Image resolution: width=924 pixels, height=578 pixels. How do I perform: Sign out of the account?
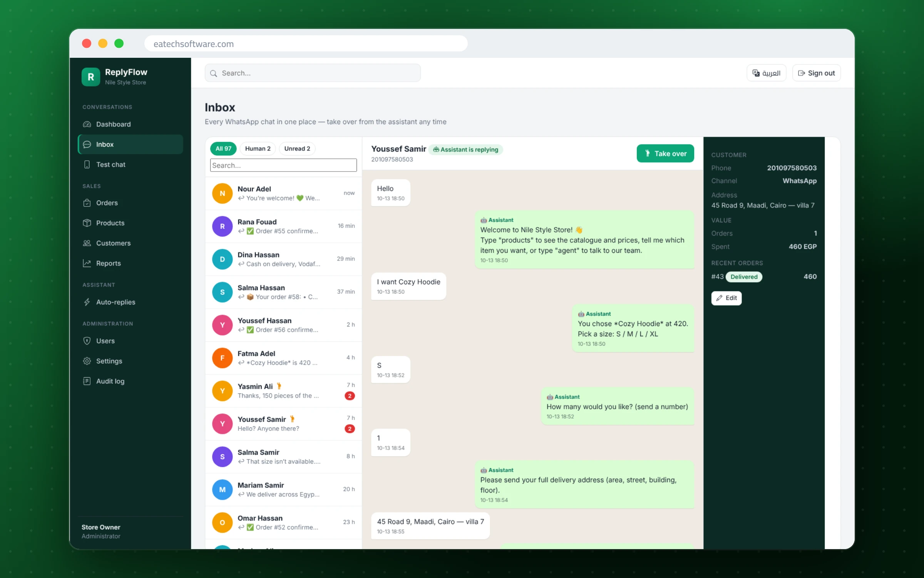816,73
